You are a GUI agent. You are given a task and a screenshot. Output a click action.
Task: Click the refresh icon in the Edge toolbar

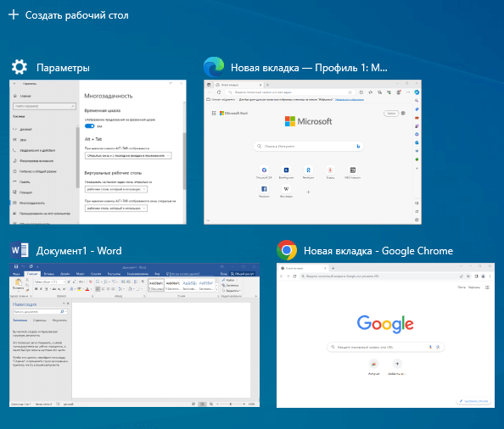point(219,92)
